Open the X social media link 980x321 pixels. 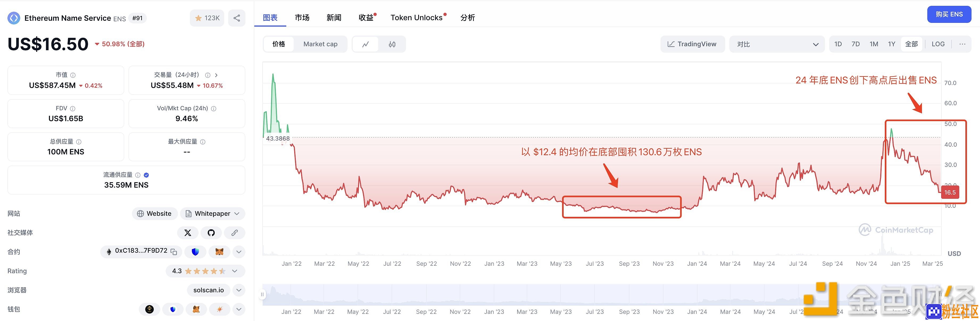pyautogui.click(x=188, y=233)
